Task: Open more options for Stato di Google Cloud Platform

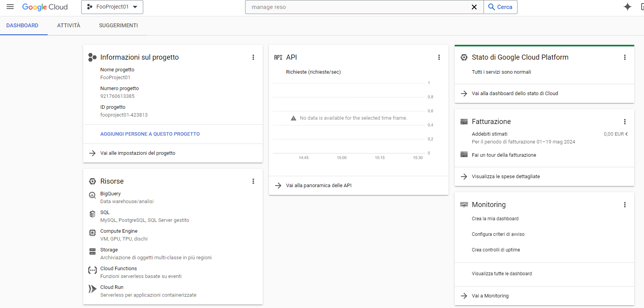Action: pyautogui.click(x=625, y=57)
